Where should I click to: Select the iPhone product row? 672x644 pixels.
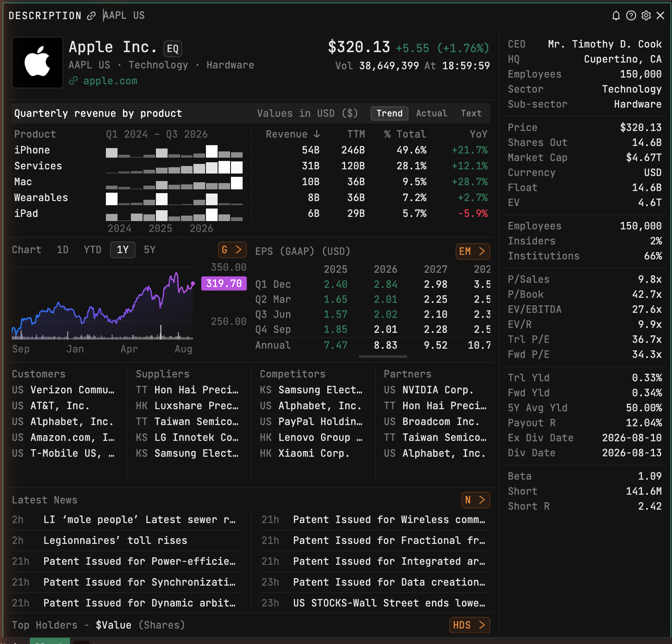[251, 150]
